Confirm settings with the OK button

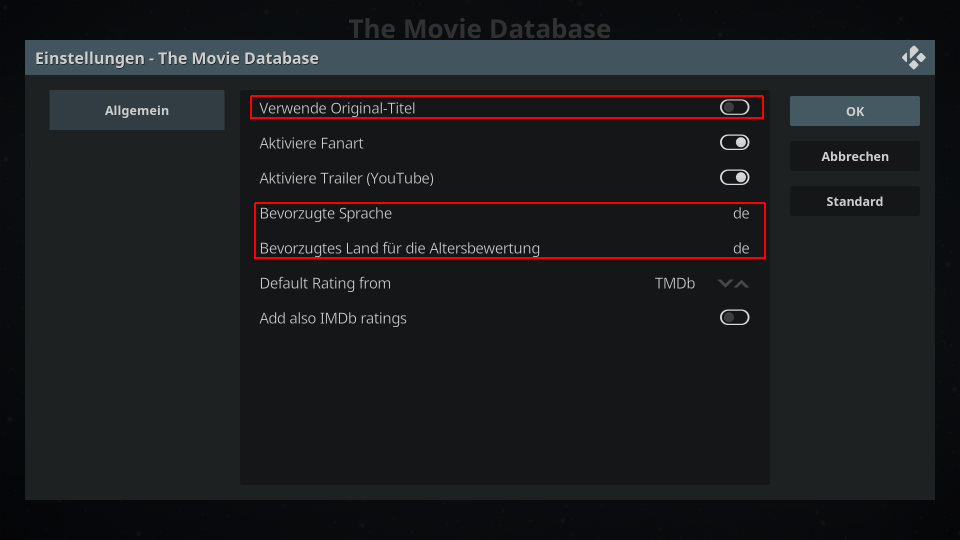(855, 111)
